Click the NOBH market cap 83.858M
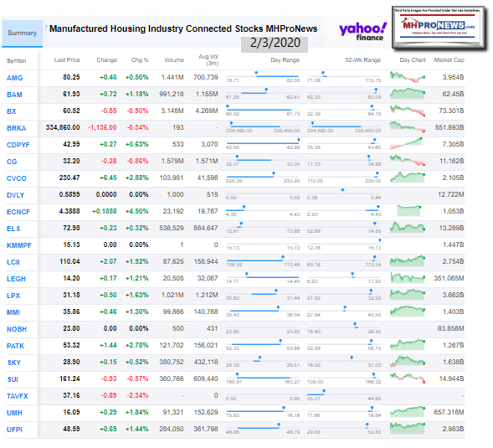 [x=450, y=329]
